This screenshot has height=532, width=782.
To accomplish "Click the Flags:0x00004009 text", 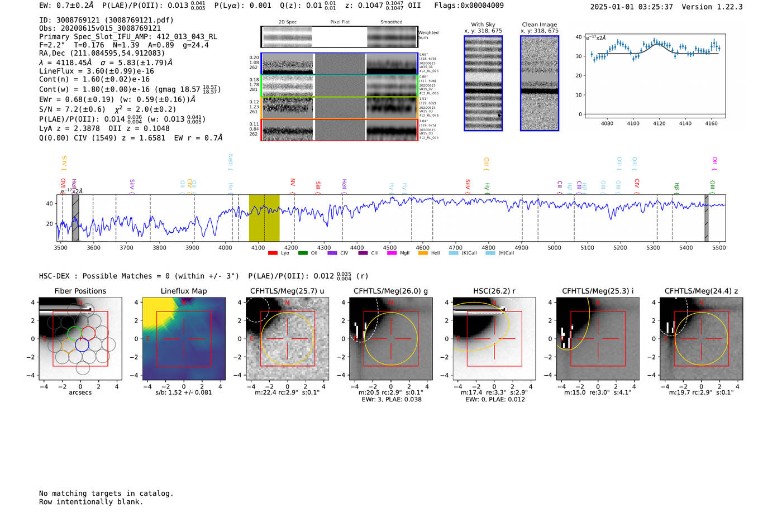I will tap(469, 6).
